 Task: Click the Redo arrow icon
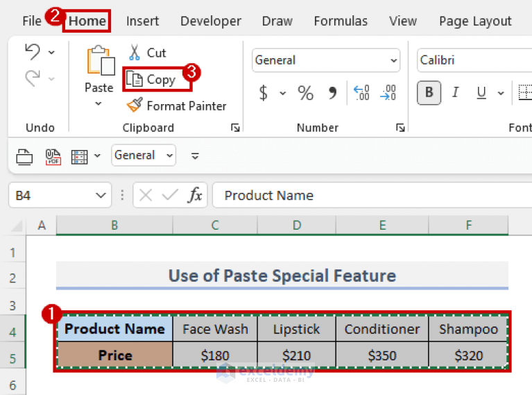pos(33,78)
